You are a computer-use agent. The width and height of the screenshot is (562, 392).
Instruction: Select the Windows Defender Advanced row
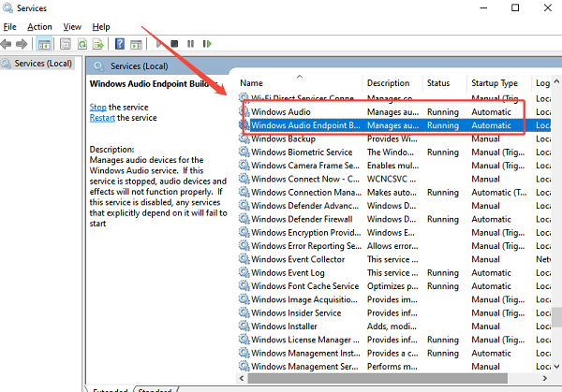click(x=394, y=206)
